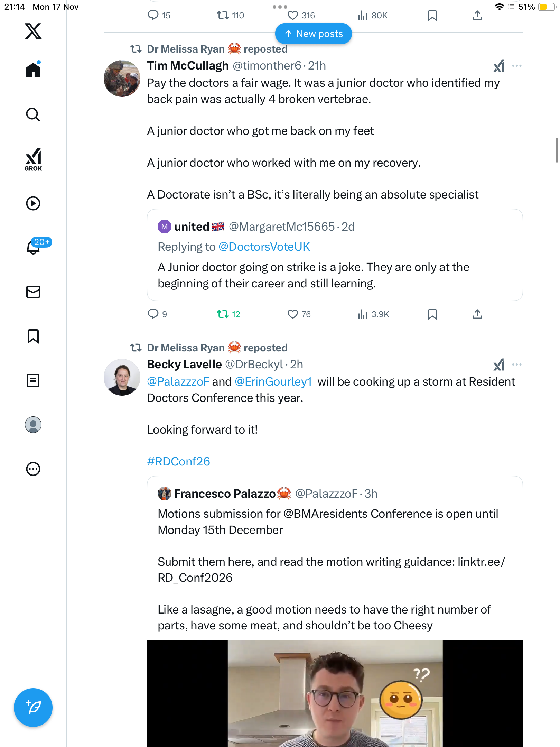Like Tim McCullagh's post
This screenshot has height=747, width=560.
293,314
